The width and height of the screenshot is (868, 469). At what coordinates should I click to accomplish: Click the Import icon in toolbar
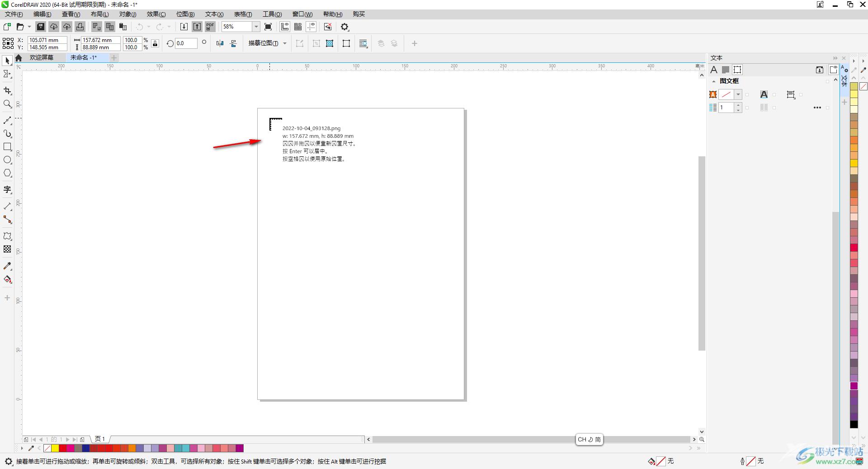point(184,27)
